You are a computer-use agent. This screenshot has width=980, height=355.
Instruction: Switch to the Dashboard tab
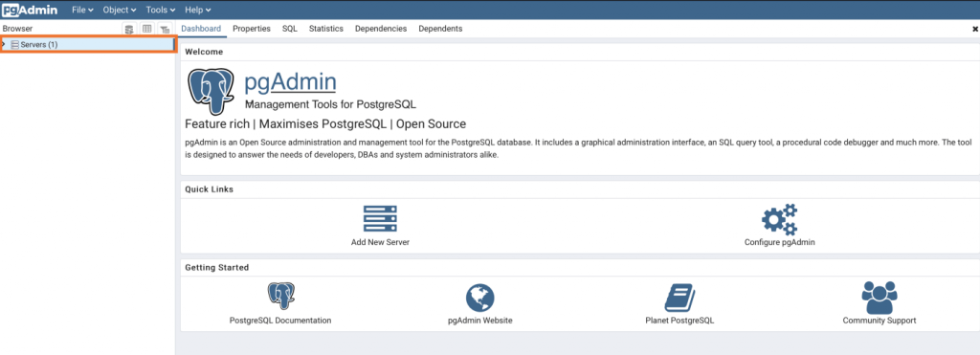click(201, 29)
